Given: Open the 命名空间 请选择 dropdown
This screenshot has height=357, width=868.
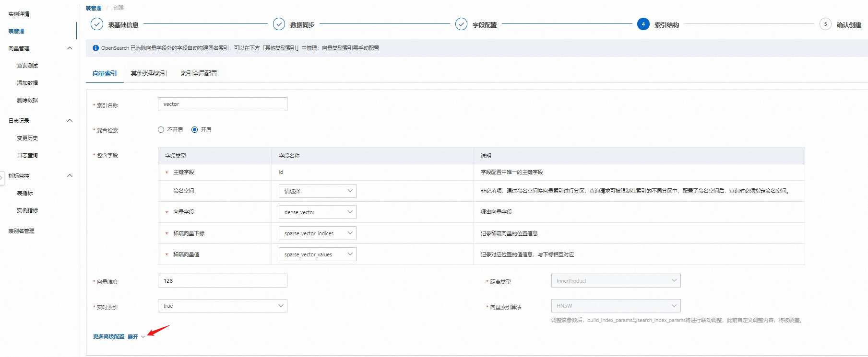Looking at the screenshot, I should 317,191.
